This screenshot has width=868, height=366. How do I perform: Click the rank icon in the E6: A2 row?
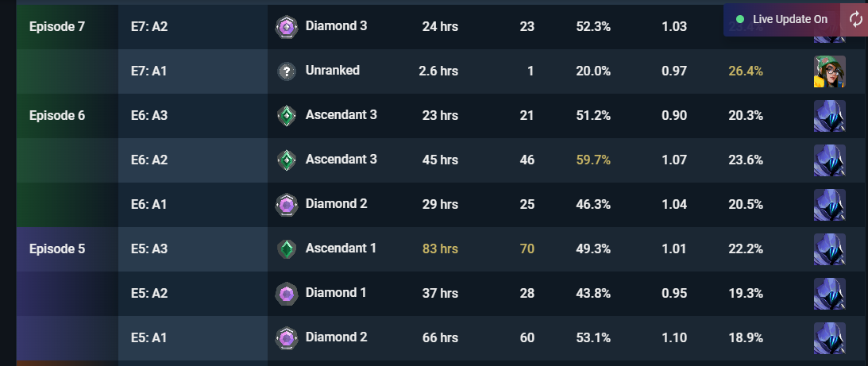click(287, 160)
